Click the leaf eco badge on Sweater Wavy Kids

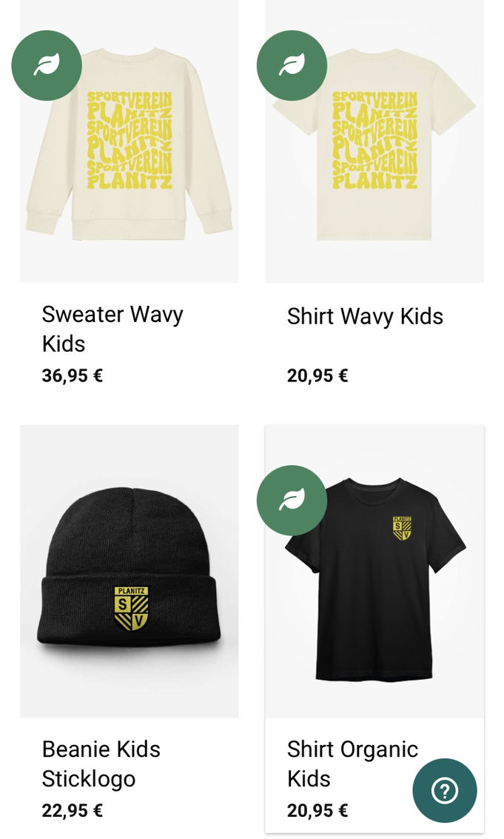click(47, 65)
